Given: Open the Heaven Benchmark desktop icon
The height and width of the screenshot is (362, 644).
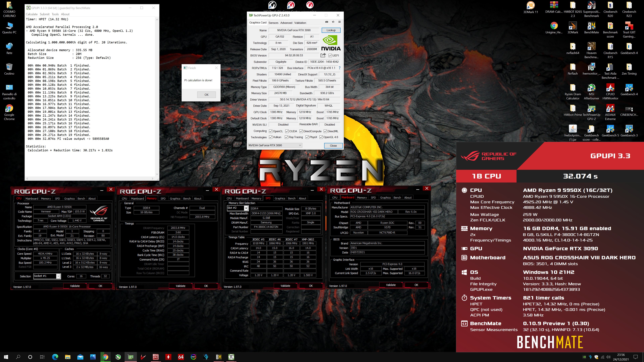Looking at the screenshot, I should pos(592,50).
